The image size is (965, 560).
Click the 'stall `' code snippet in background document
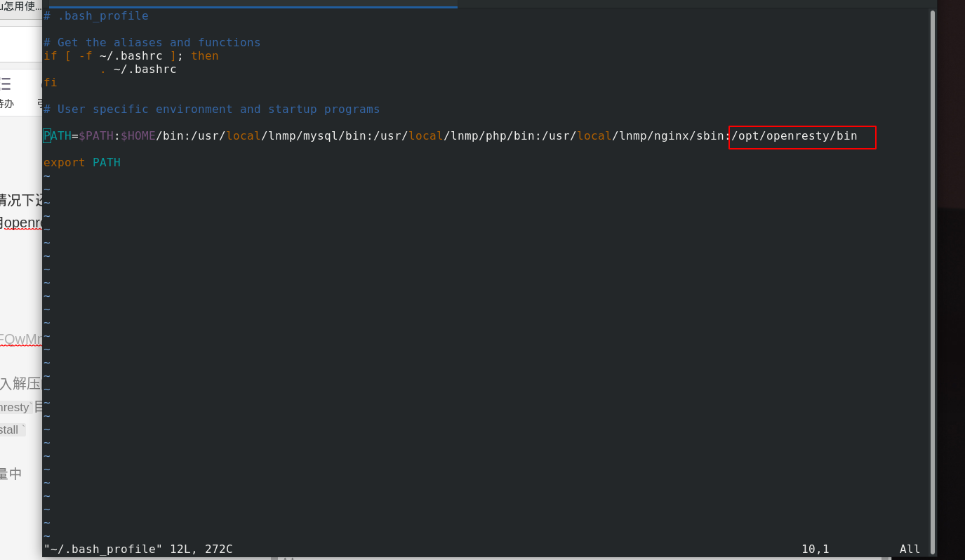pos(13,429)
